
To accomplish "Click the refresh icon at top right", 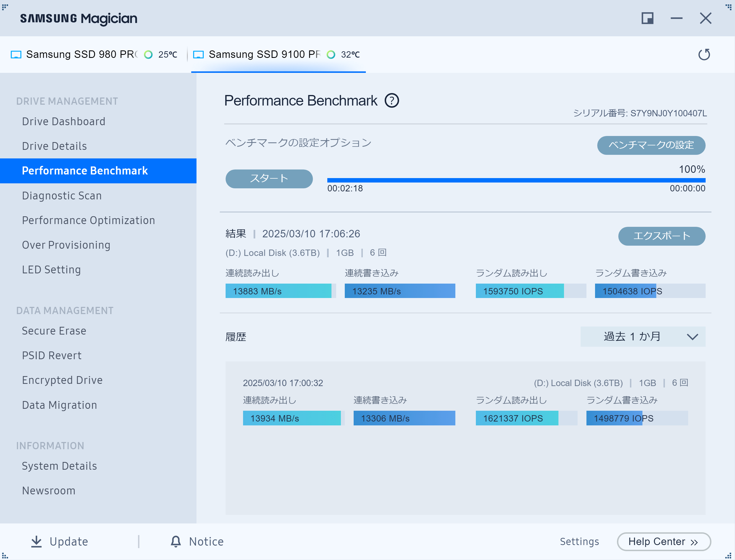I will click(x=704, y=55).
